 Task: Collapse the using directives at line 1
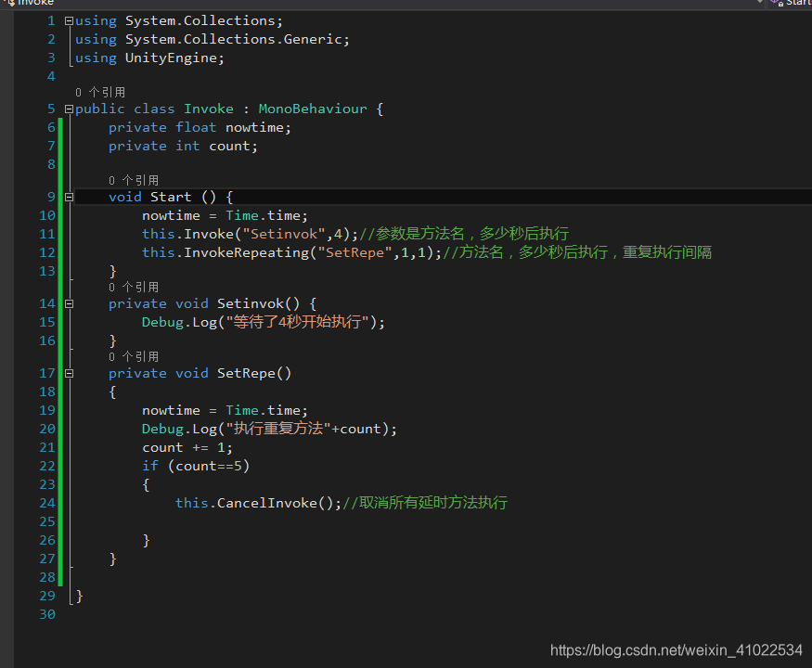[68, 20]
